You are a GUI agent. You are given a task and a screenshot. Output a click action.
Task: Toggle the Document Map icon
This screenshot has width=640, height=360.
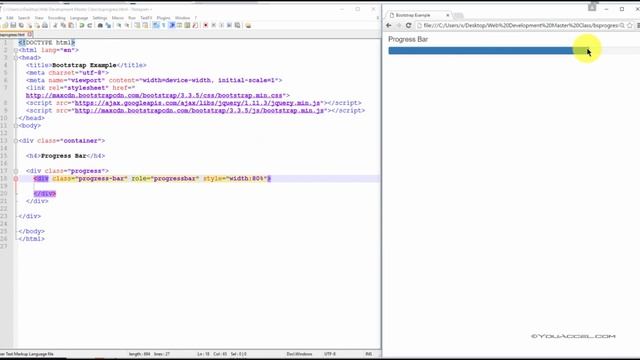[x=187, y=25]
